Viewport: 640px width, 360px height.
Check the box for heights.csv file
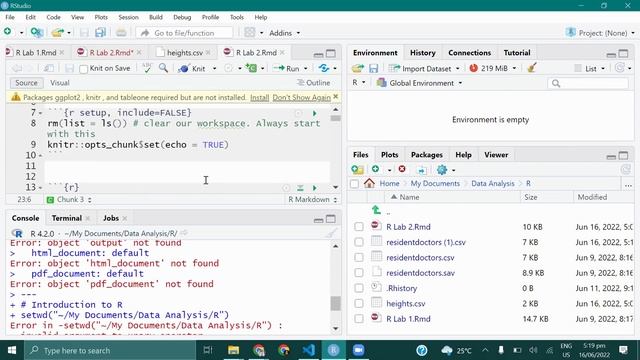coord(359,304)
